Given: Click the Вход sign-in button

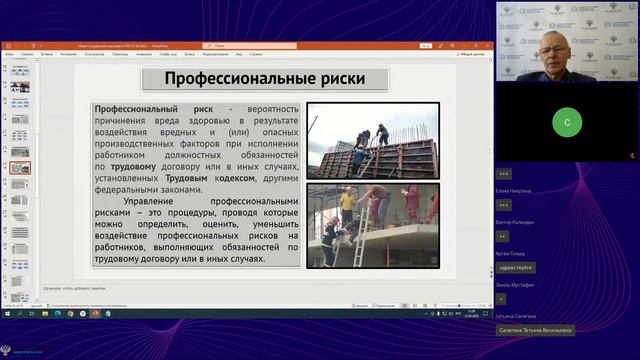Looking at the screenshot, I should tap(426, 46).
